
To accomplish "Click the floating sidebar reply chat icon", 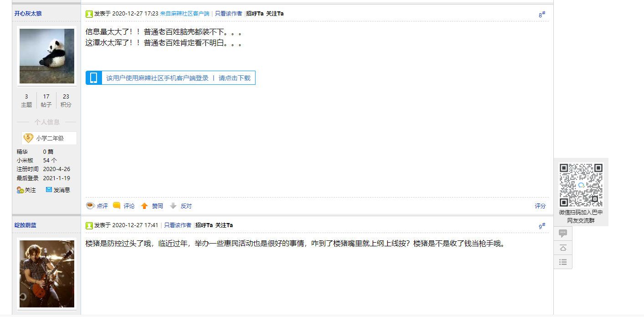I will 563,233.
